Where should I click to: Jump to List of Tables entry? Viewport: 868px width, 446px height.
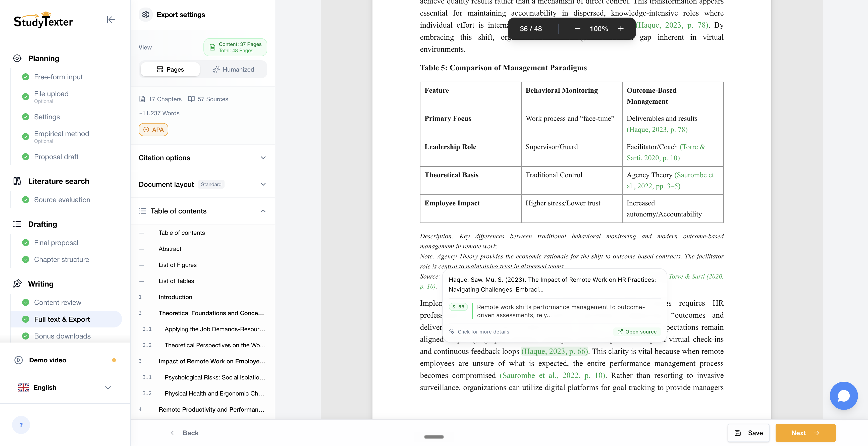176,281
